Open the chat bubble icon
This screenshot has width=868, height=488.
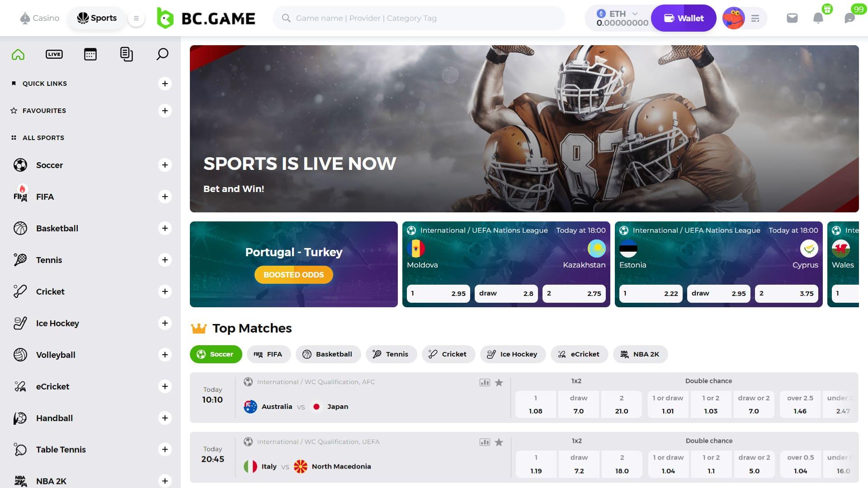pyautogui.click(x=850, y=18)
